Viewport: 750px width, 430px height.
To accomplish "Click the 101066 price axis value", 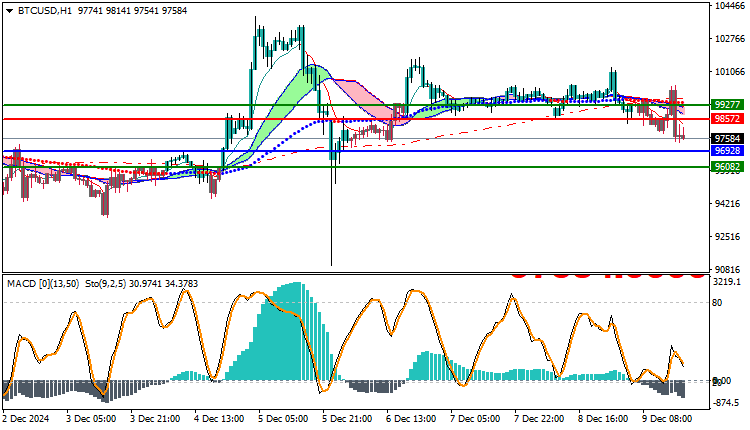I will [730, 72].
